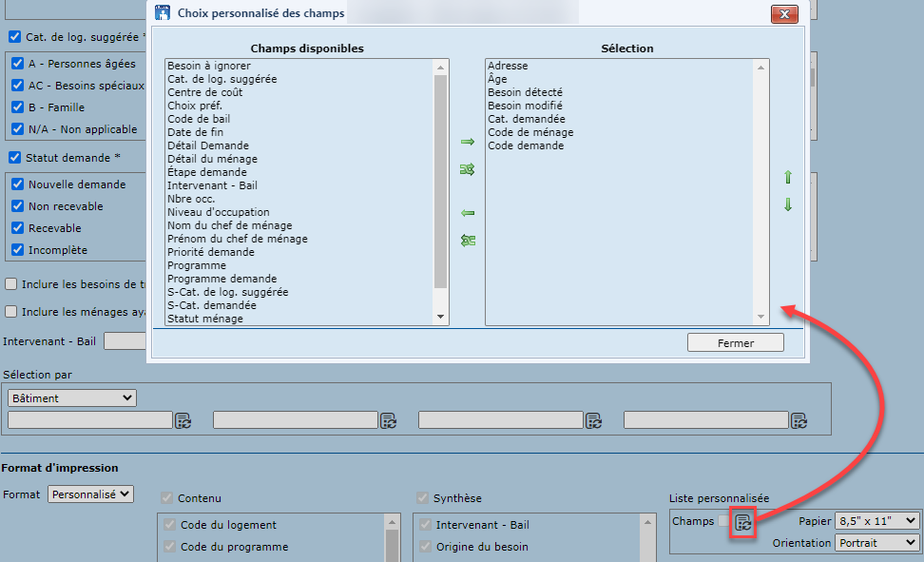Screen dimensions: 924x562
Task: Open the Papier size dropdown
Action: [876, 520]
